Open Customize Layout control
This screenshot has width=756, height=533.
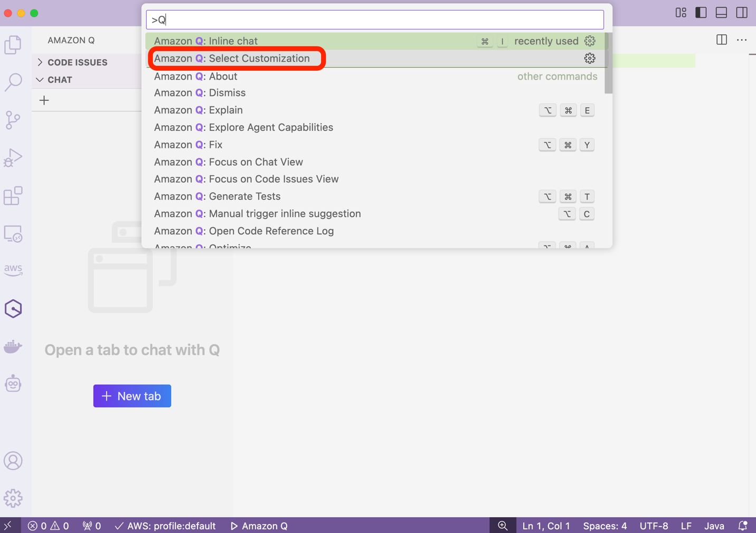point(681,13)
